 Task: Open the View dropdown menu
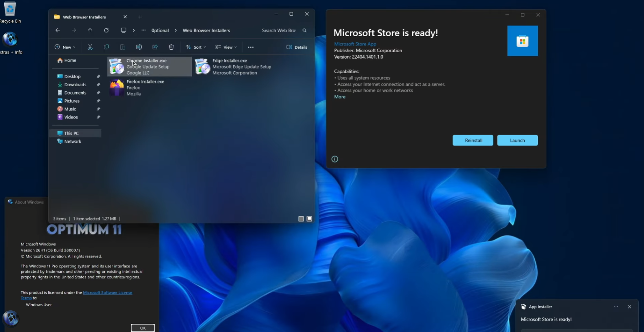[226, 47]
